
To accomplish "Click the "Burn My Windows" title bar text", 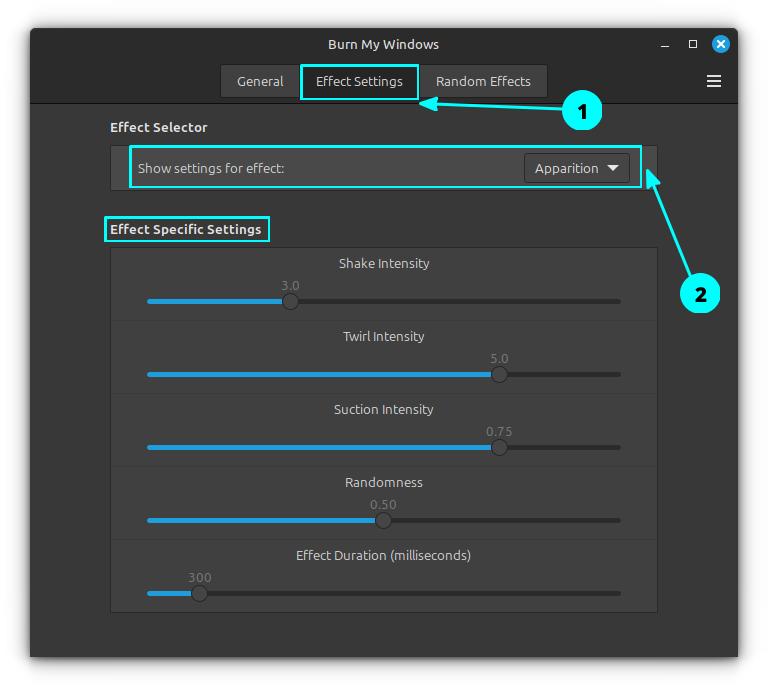I will coord(383,44).
